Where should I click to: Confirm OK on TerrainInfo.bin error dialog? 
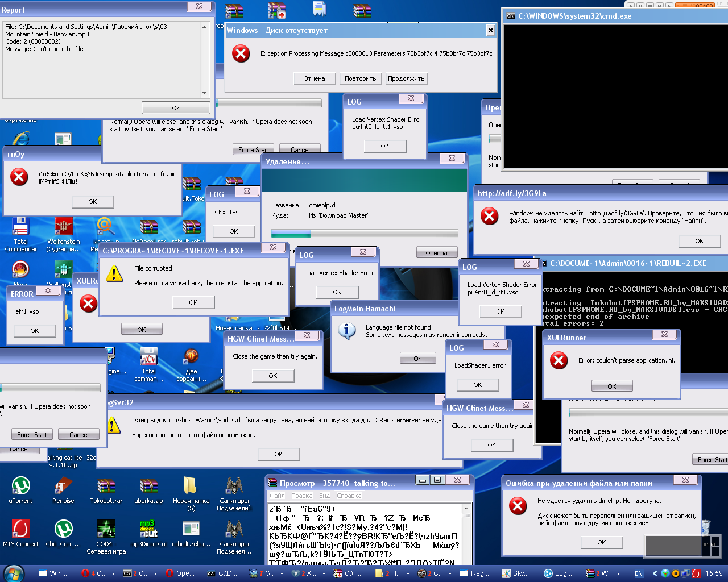(x=93, y=202)
